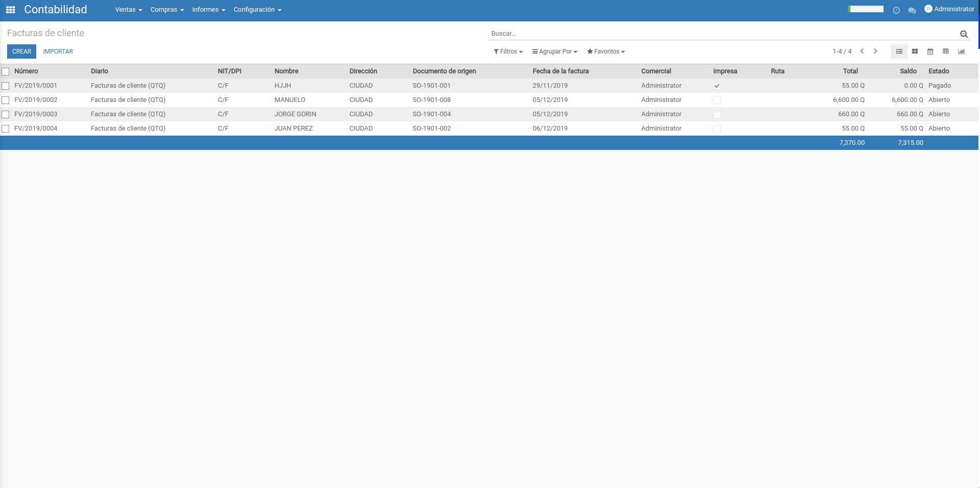Image resolution: width=980 pixels, height=488 pixels.
Task: Click date 29/11/2019 cell
Action: [550, 86]
